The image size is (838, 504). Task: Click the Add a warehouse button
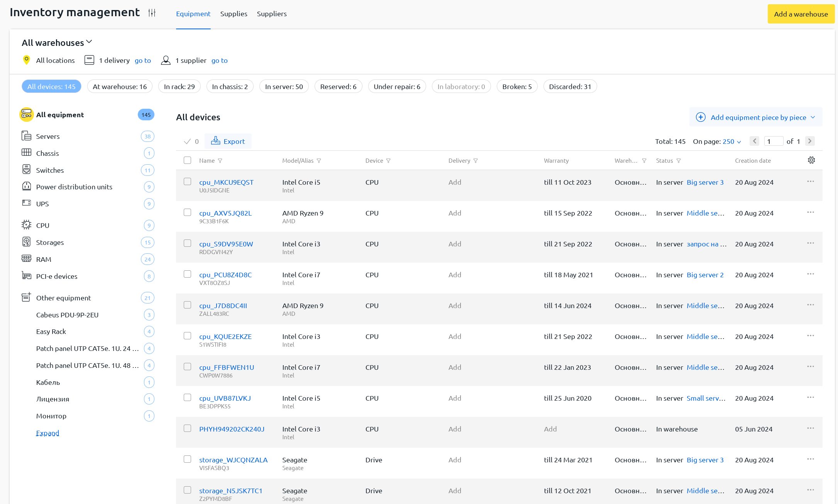coord(801,14)
